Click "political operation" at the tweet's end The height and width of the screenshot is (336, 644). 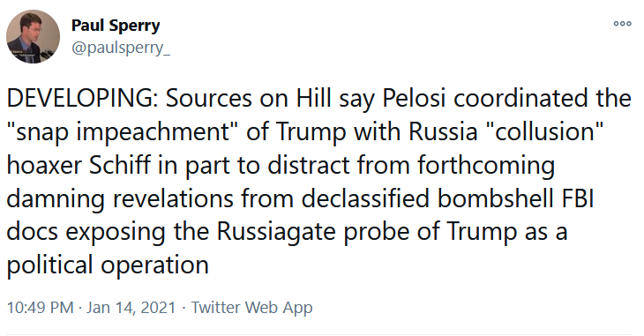pos(108,265)
